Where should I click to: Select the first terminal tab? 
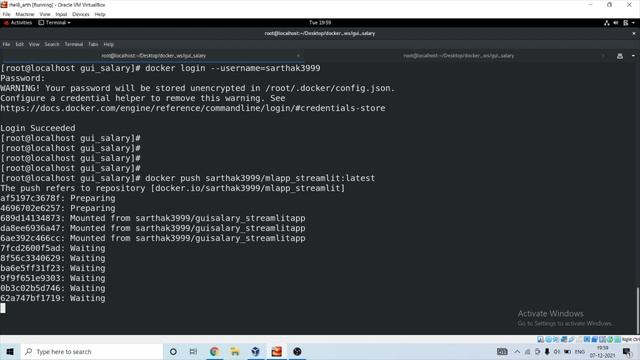(153, 56)
